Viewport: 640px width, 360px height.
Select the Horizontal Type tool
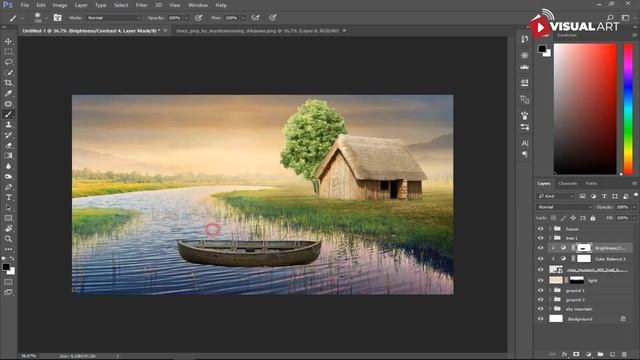8,198
